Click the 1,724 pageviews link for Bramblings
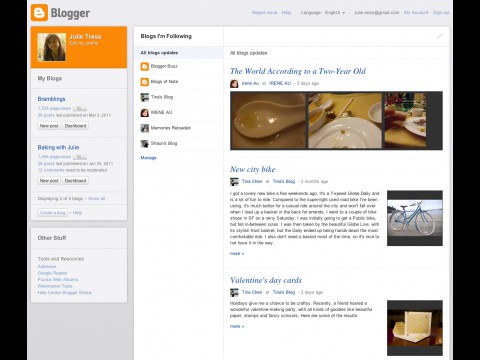The width and height of the screenshot is (480, 360). pyautogui.click(x=54, y=109)
